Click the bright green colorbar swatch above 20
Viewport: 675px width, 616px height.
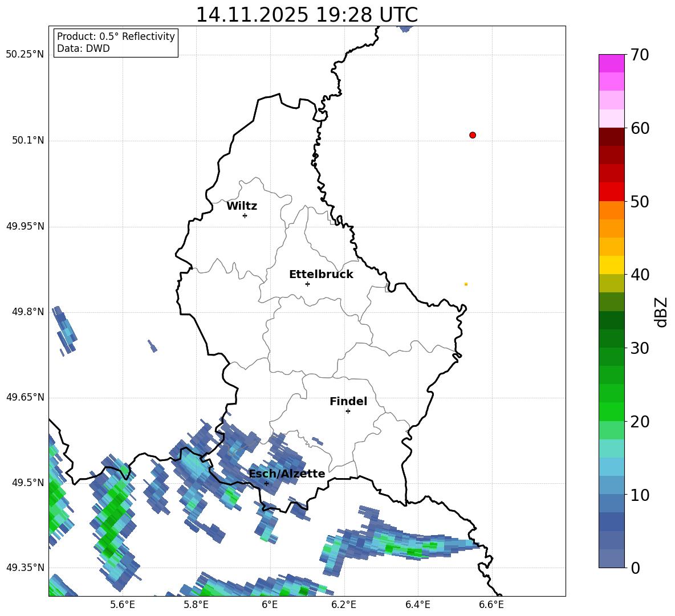(x=611, y=411)
